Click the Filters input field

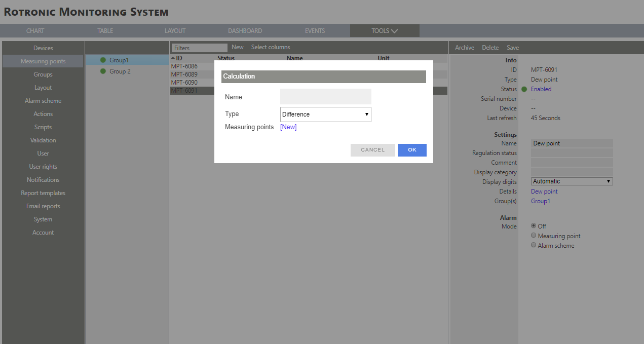point(199,48)
